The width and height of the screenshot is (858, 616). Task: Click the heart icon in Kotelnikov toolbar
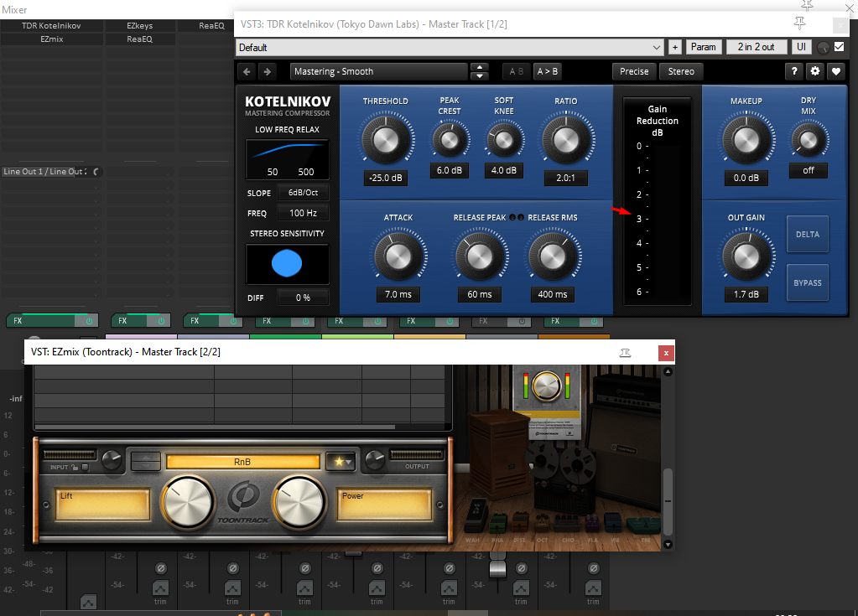point(835,71)
